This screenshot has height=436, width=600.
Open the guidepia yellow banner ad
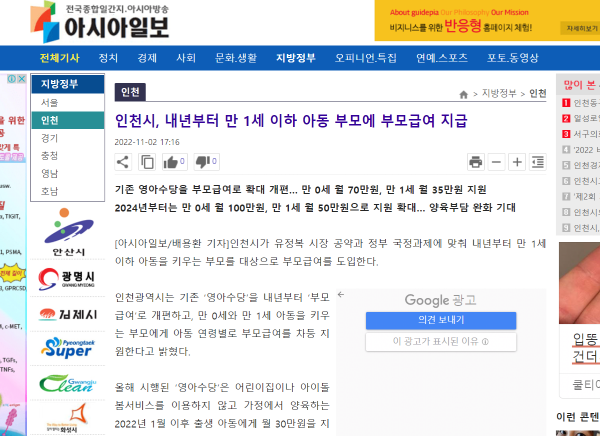487,20
